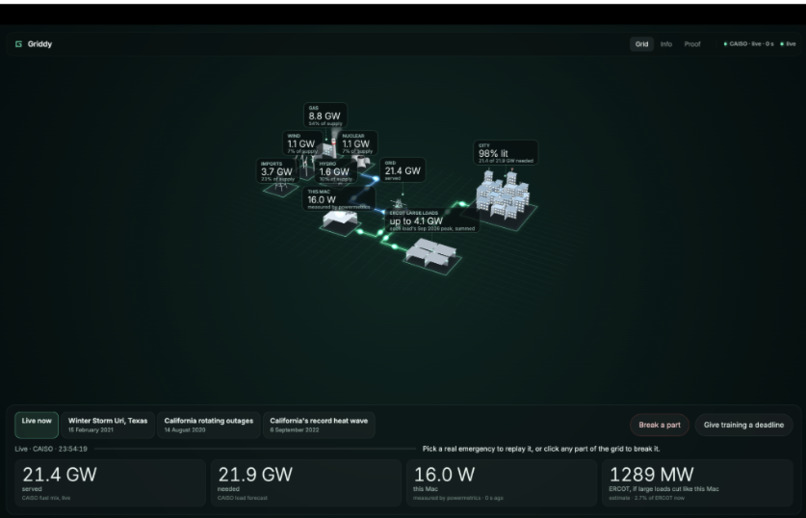The height and width of the screenshot is (518, 806).
Task: Replay Winter Storm Uri, Texas scenario
Action: tap(108, 425)
